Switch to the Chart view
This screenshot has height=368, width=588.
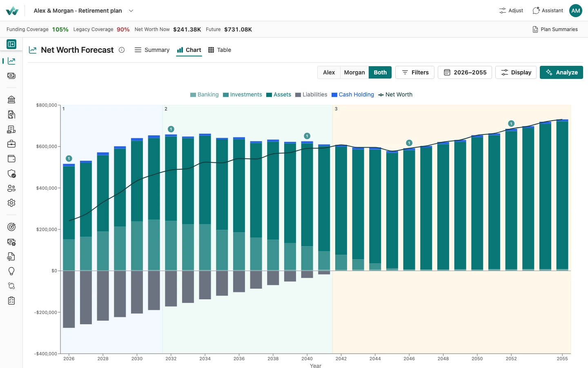189,50
